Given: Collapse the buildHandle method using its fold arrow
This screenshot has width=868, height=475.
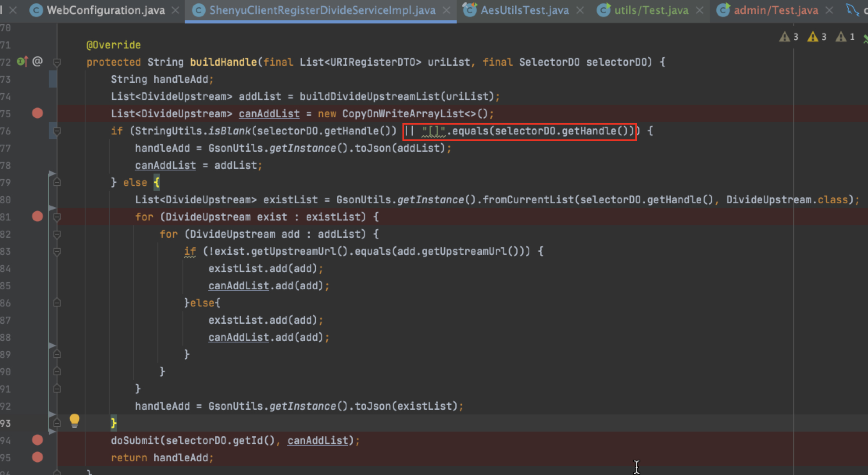Looking at the screenshot, I should pyautogui.click(x=57, y=61).
